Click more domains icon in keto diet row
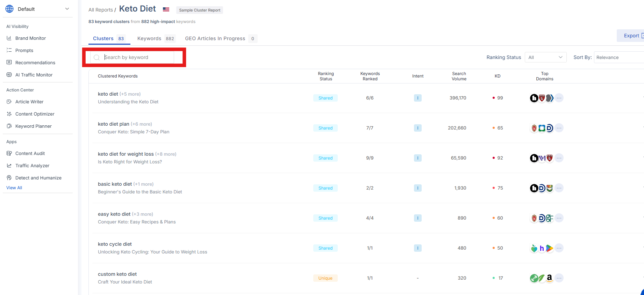Image resolution: width=644 pixels, height=295 pixels. pyautogui.click(x=559, y=98)
